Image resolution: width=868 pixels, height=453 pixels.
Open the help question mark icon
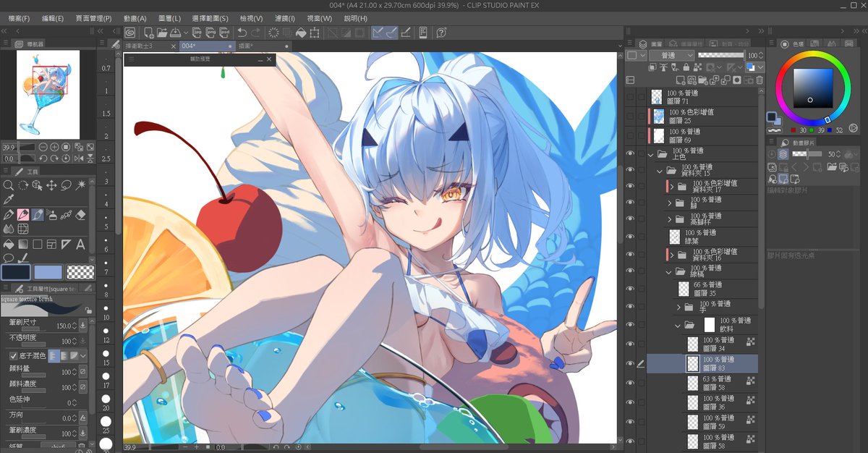(441, 33)
